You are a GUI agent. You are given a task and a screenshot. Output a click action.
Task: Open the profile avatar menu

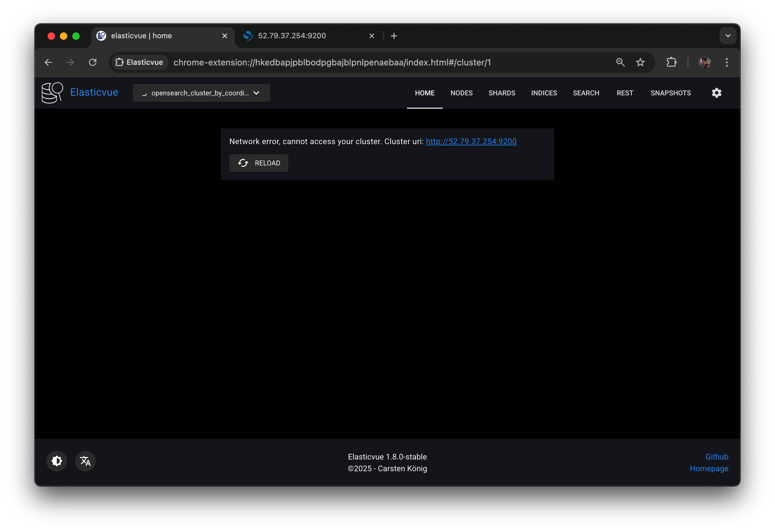pyautogui.click(x=704, y=62)
